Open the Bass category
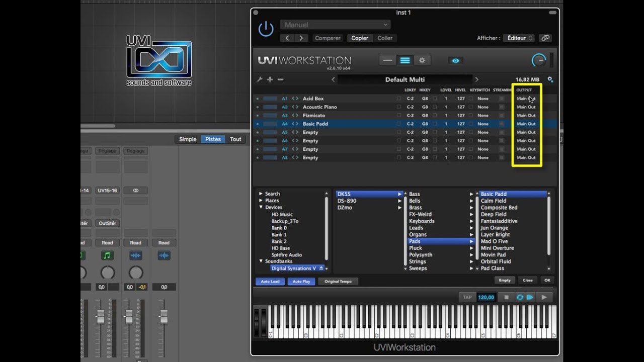The width and height of the screenshot is (644, 362). coord(415,194)
